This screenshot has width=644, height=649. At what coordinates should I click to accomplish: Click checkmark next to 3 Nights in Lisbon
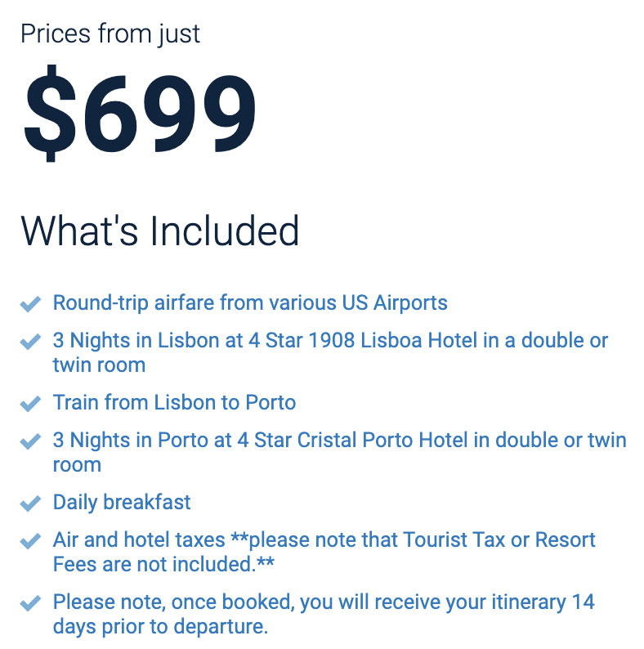[x=30, y=342]
